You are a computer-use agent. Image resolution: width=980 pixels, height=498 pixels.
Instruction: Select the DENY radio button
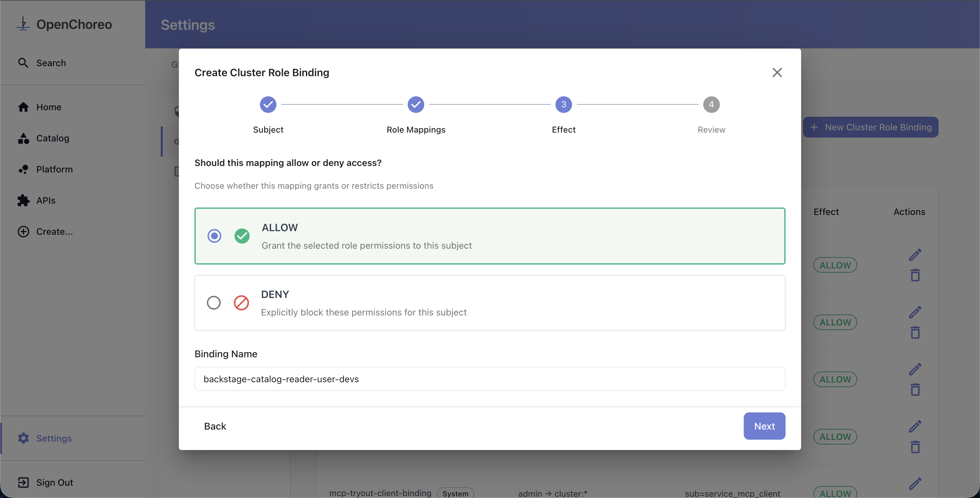coord(214,303)
